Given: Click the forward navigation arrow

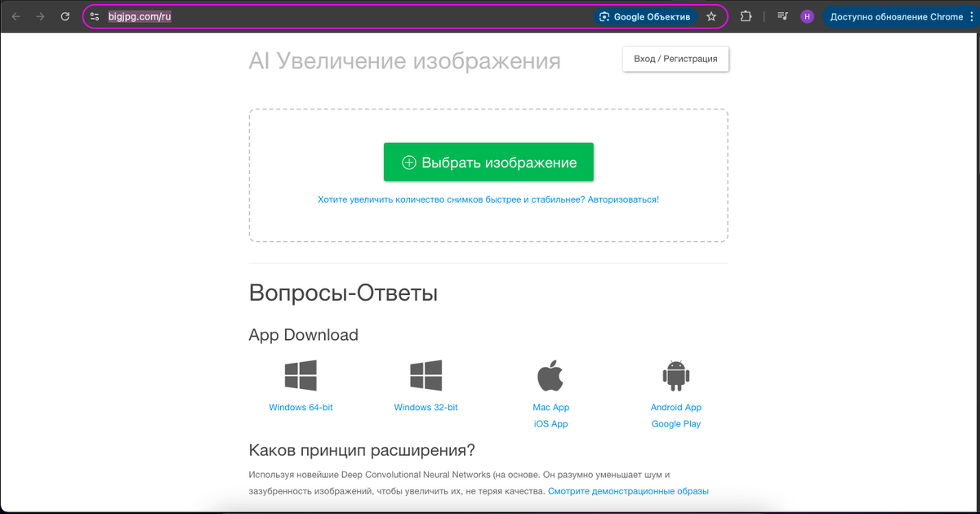Looking at the screenshot, I should coord(41,16).
